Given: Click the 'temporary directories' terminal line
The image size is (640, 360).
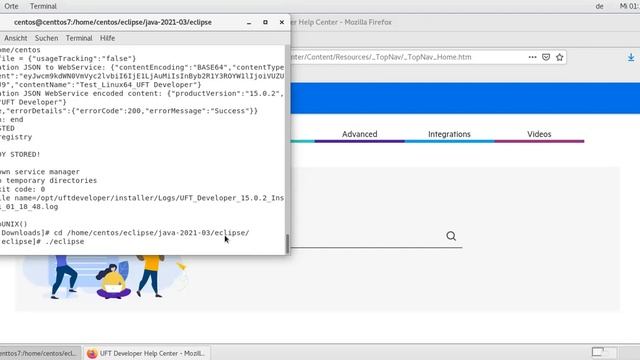Looking at the screenshot, I should coord(51,180).
